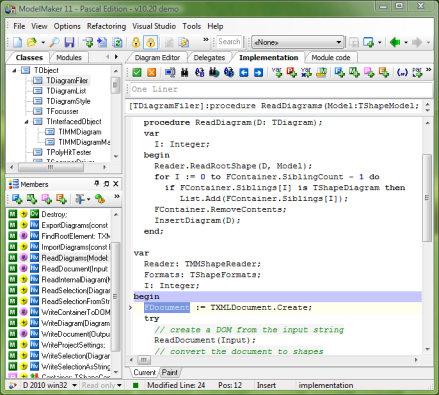This screenshot has width=439, height=395.
Task: Open the D 2010 win32 dropdown in status bar
Action: coord(75,386)
